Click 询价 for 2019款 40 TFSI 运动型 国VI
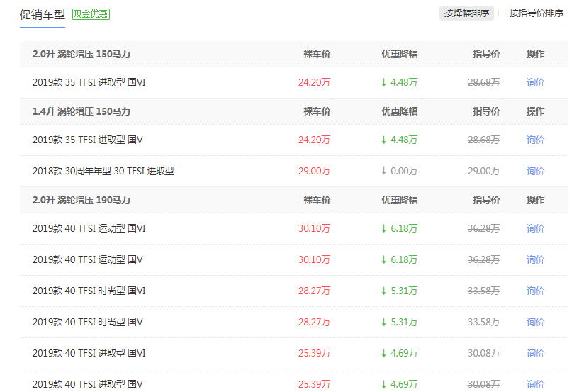 point(535,229)
